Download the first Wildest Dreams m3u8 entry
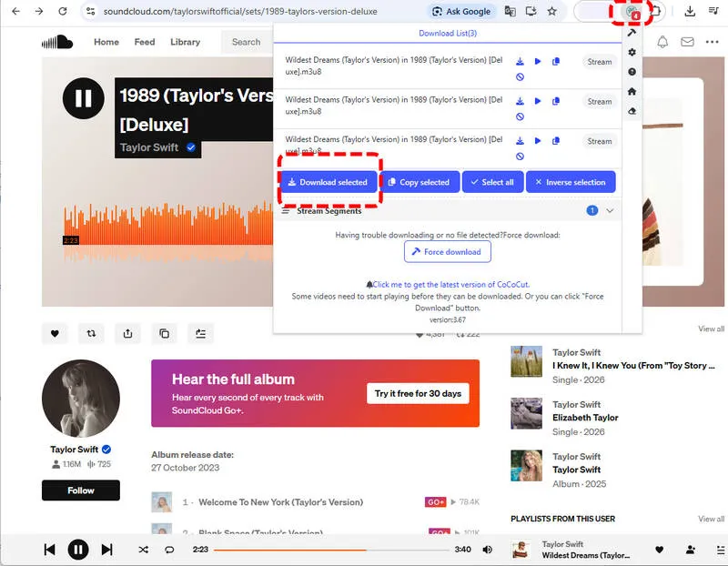Image resolution: width=728 pixels, height=566 pixels. coord(520,61)
